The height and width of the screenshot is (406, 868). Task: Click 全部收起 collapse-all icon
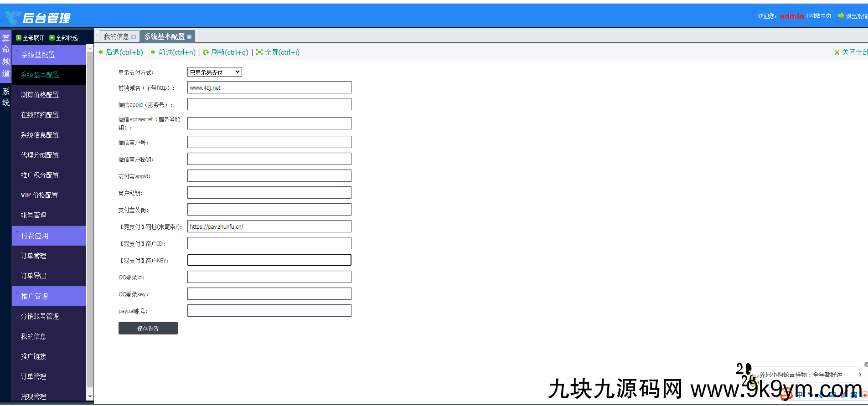coord(52,38)
